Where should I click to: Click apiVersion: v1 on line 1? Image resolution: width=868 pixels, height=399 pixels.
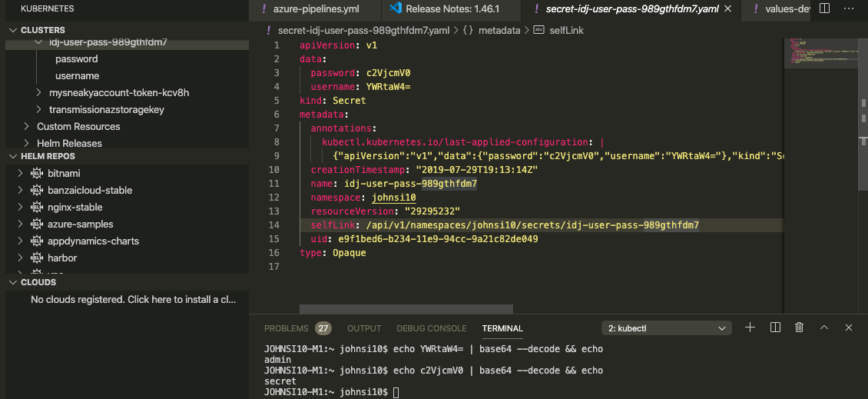point(338,45)
